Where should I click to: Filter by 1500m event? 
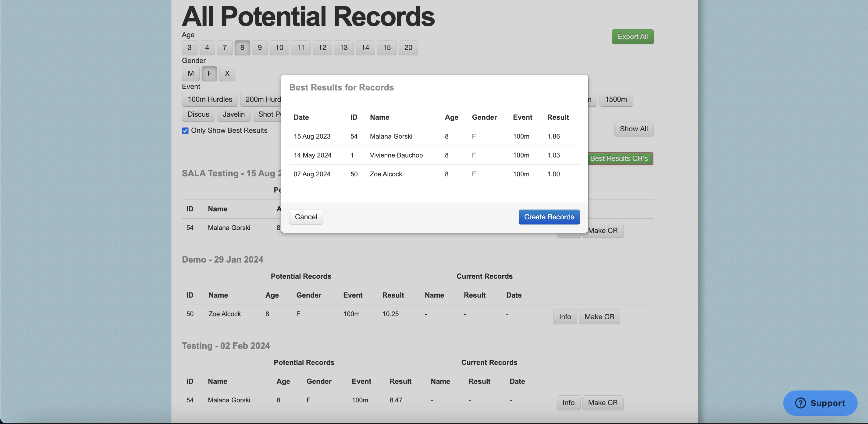coord(616,99)
